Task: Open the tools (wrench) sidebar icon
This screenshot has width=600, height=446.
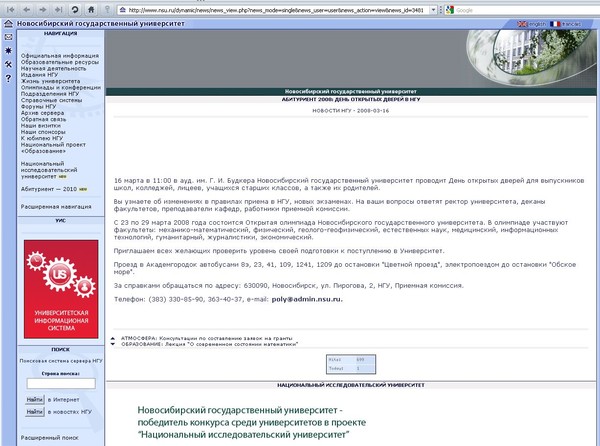Action: pos(8,64)
